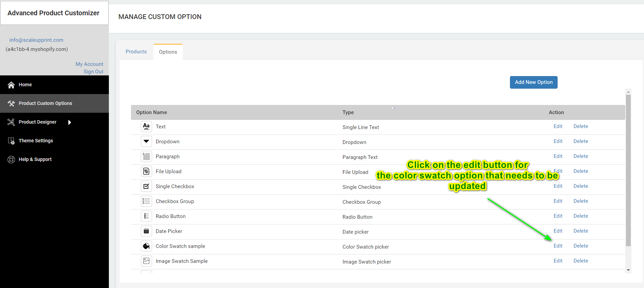Open Home in the sidebar menu

[x=54, y=85]
